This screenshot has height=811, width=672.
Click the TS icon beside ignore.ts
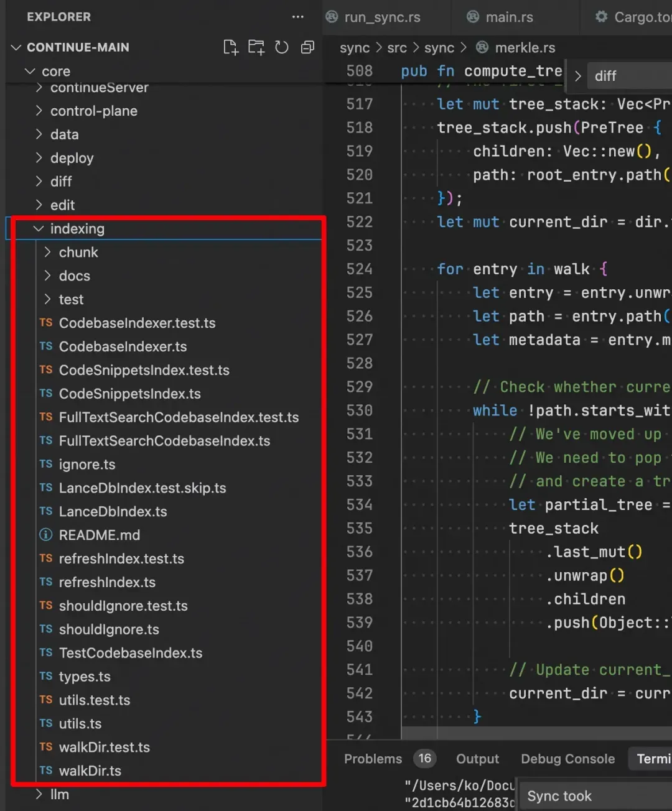[46, 464]
